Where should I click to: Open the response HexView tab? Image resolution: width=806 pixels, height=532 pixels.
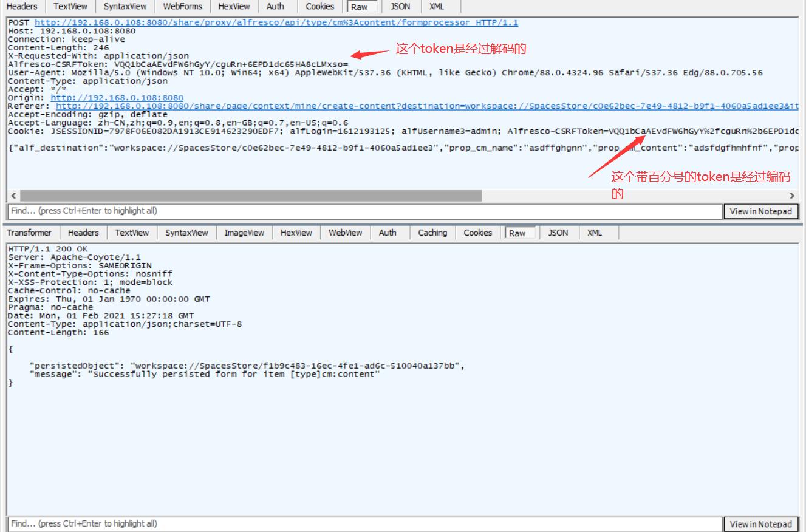296,233
